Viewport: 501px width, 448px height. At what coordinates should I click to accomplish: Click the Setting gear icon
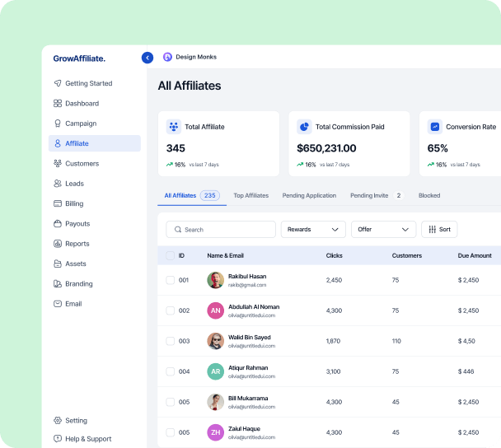(58, 421)
